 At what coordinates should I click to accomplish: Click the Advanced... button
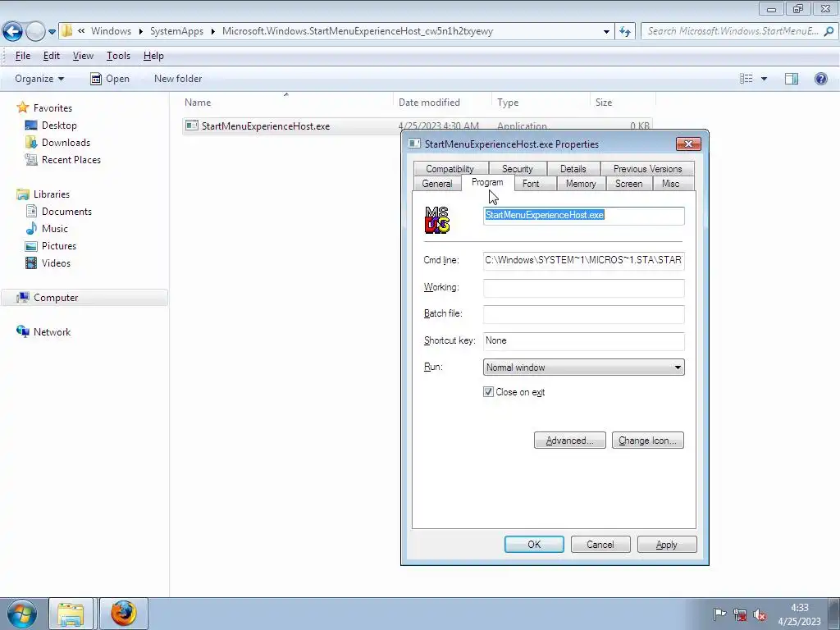coord(569,441)
